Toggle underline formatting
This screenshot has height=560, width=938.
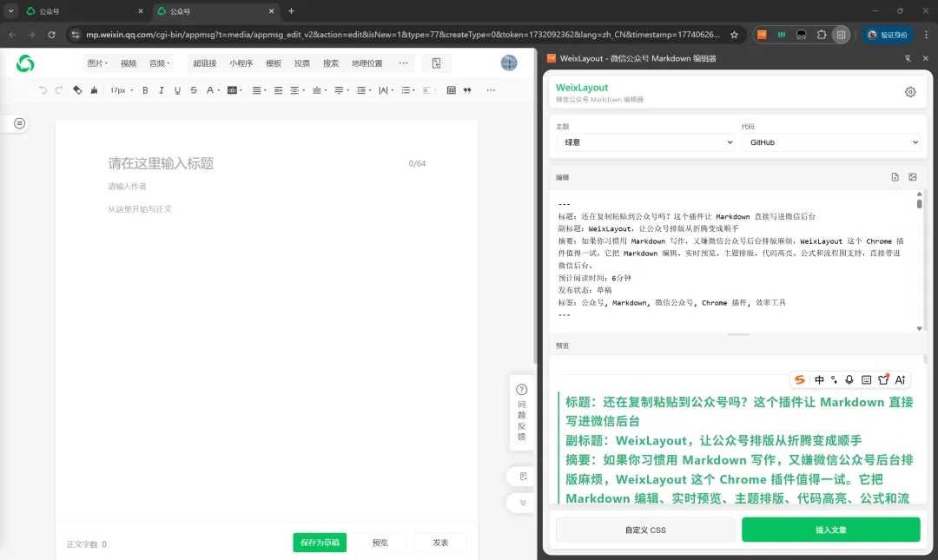[177, 90]
